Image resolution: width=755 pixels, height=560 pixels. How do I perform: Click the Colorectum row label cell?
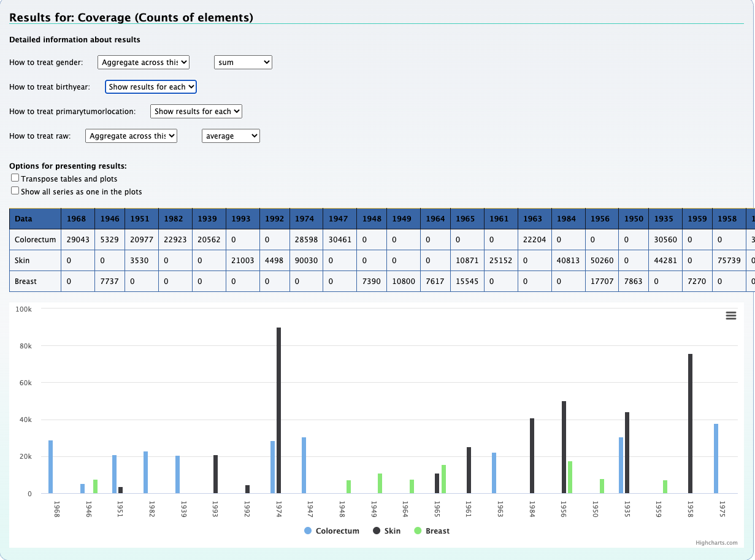(x=35, y=239)
